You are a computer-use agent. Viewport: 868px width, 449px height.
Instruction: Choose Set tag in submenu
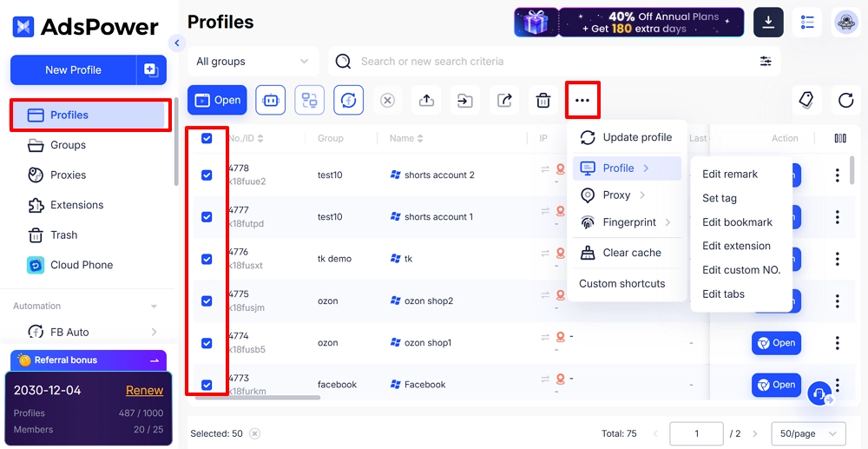click(x=720, y=198)
